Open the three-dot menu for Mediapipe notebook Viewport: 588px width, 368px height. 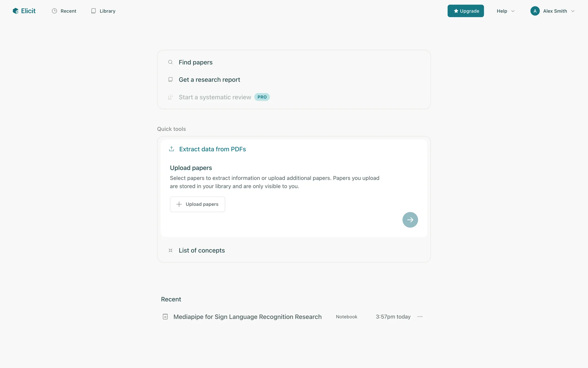pyautogui.click(x=420, y=317)
